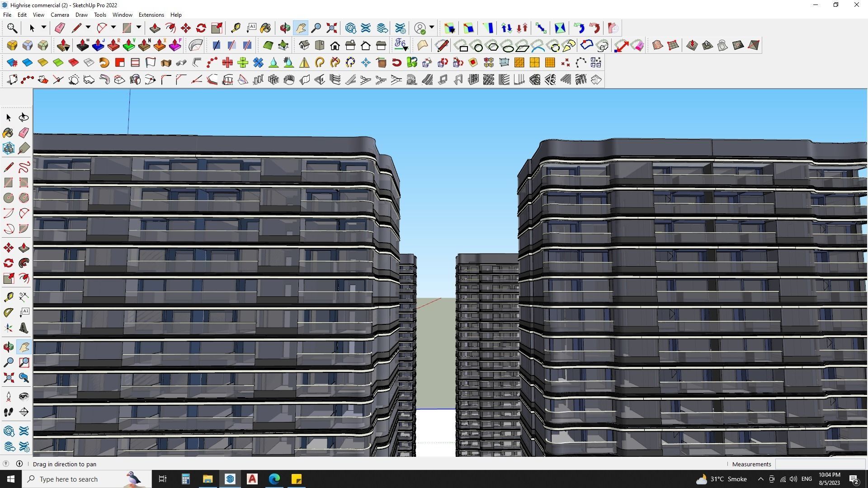Click Sandbox From Scratch grid icon

pos(673,45)
